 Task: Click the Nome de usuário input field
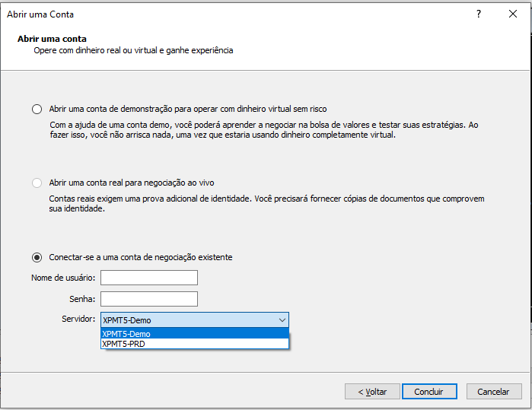[x=148, y=278]
